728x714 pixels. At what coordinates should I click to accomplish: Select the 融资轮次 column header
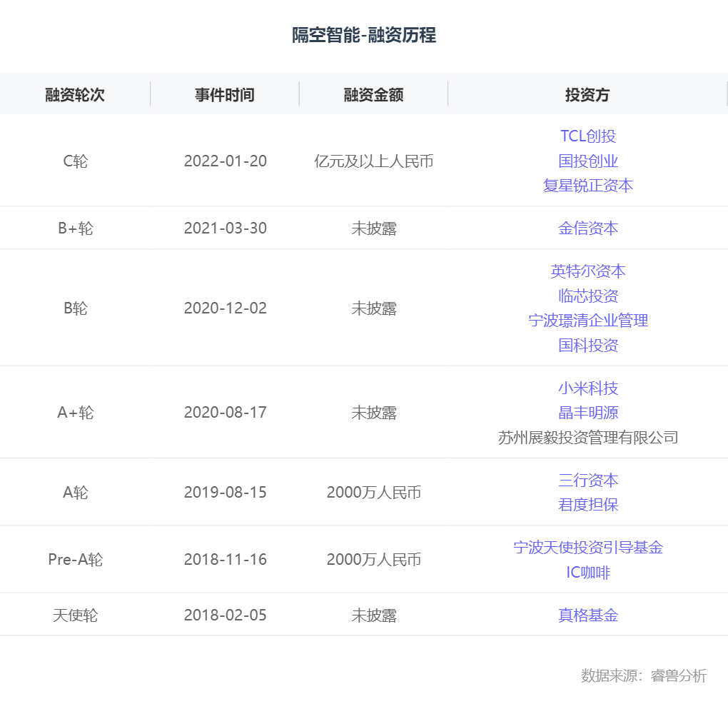[x=75, y=95]
